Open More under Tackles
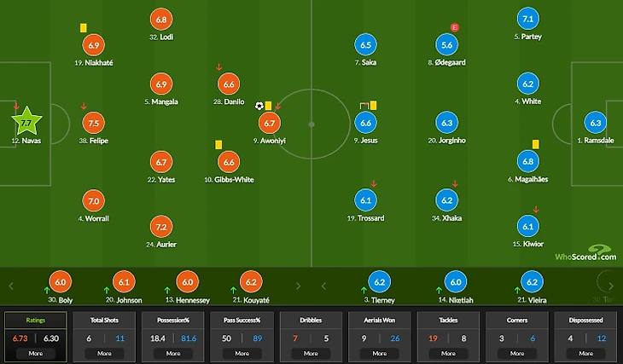This screenshot has width=623, height=364. (x=448, y=353)
